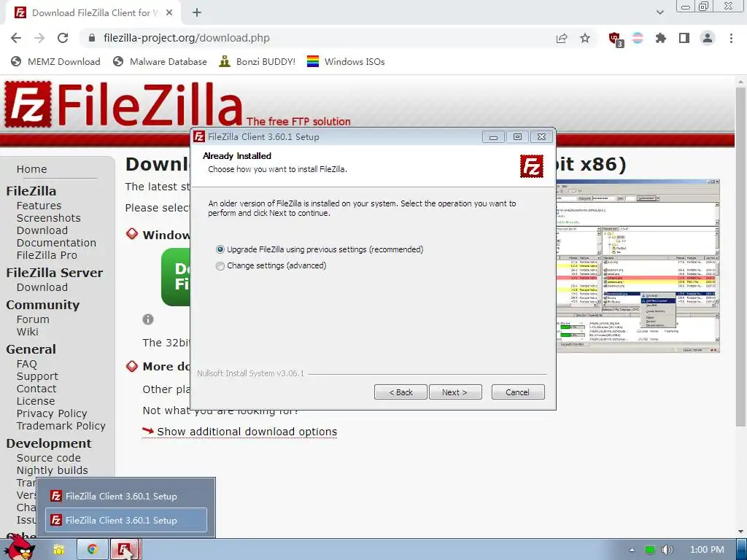Screen dimensions: 747x560
Task: Show hidden system tray icons arrow
Action: coord(632,550)
